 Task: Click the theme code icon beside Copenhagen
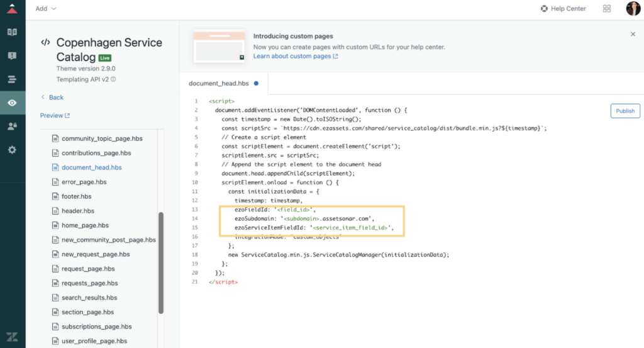(45, 42)
